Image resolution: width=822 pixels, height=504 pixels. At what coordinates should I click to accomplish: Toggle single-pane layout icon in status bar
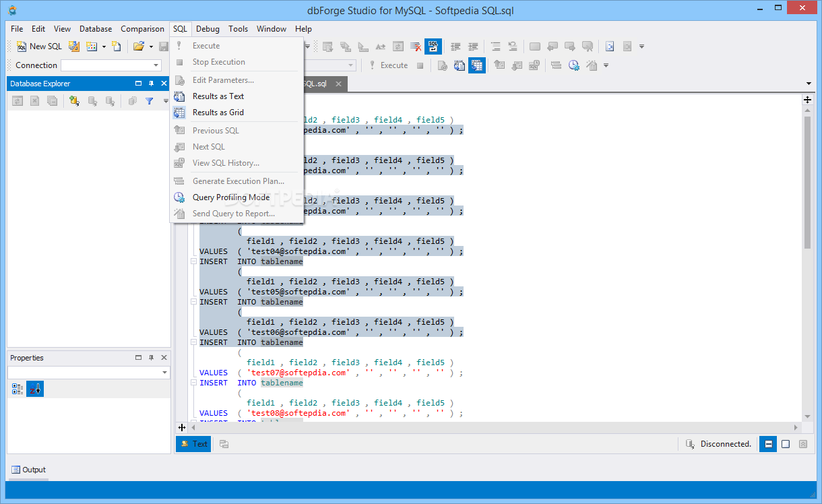(786, 444)
